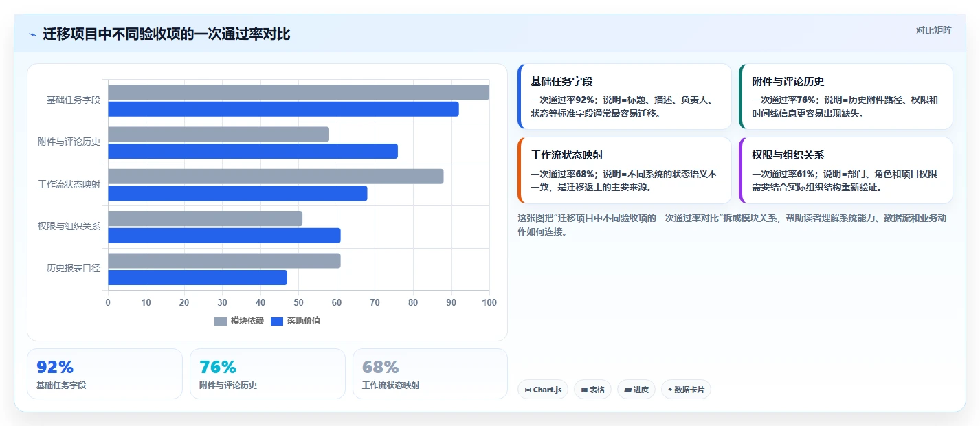Click the 76% 附件与评论历史 stat card
The image size is (980, 426).
(267, 374)
